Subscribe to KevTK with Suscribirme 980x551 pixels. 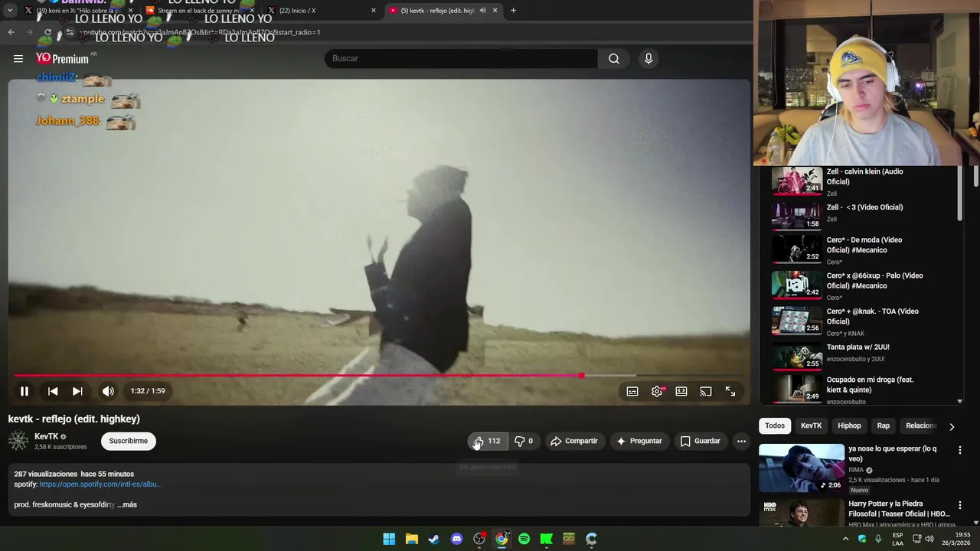pyautogui.click(x=129, y=441)
